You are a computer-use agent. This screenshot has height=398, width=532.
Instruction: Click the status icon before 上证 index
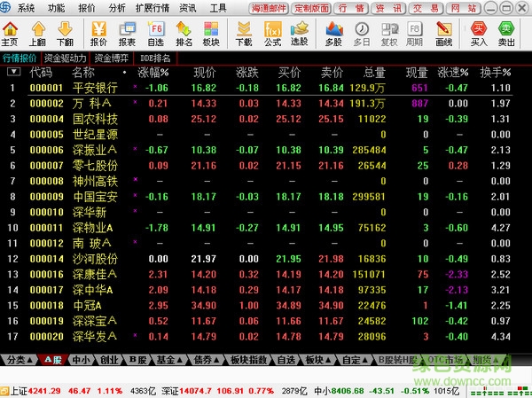[4, 391]
